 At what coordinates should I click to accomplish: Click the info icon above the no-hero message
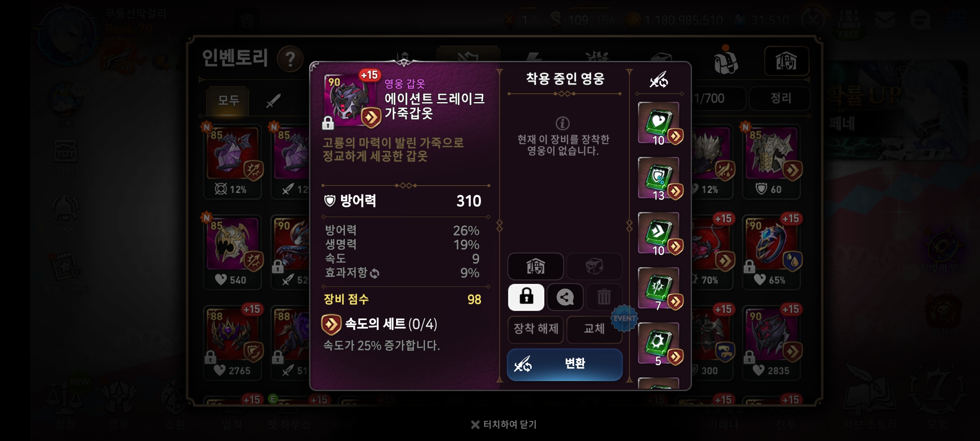point(563,123)
